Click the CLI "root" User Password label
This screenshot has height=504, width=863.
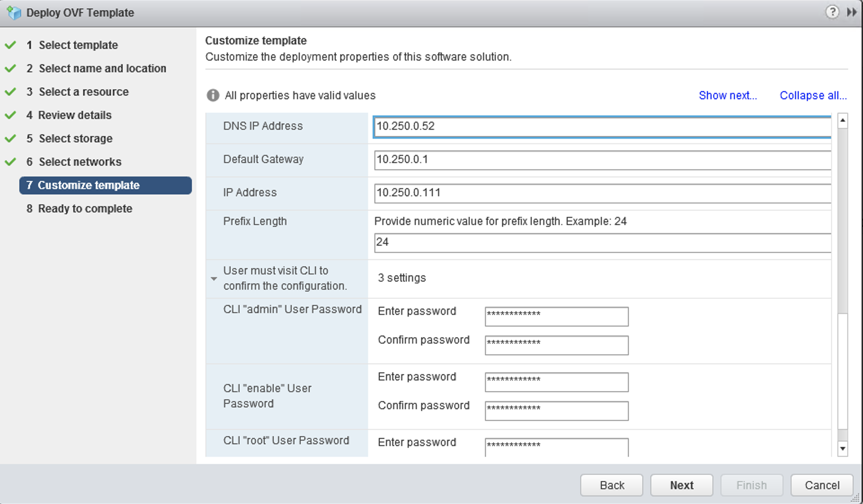286,440
